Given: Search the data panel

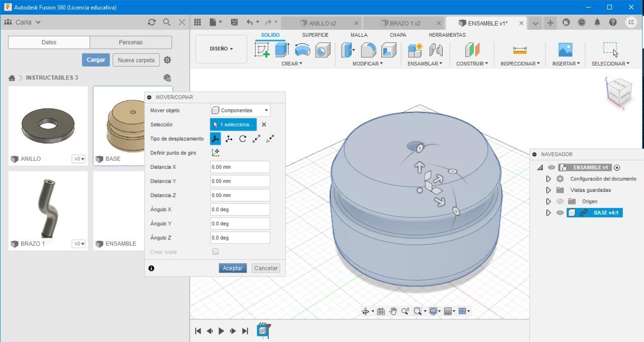Looking at the screenshot, I should pyautogui.click(x=167, y=22).
